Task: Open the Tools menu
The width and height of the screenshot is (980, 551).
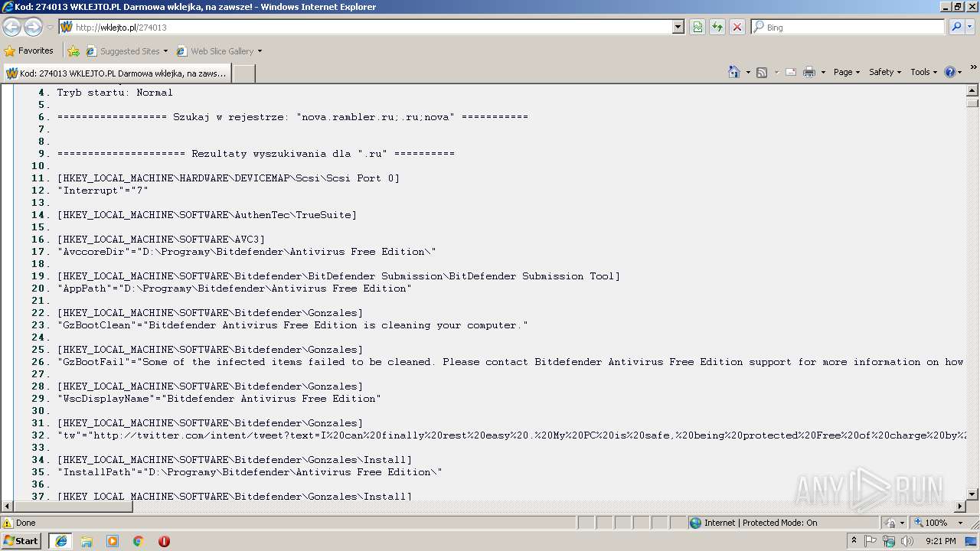Action: pyautogui.click(x=924, y=72)
